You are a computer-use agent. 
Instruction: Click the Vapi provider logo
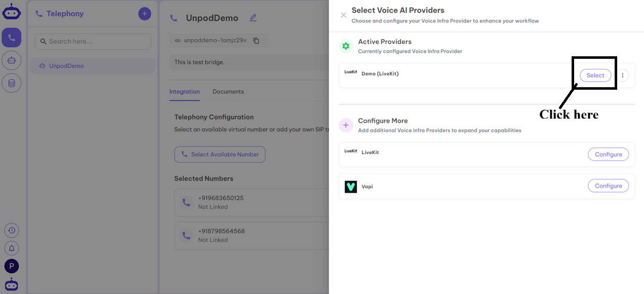(x=351, y=187)
